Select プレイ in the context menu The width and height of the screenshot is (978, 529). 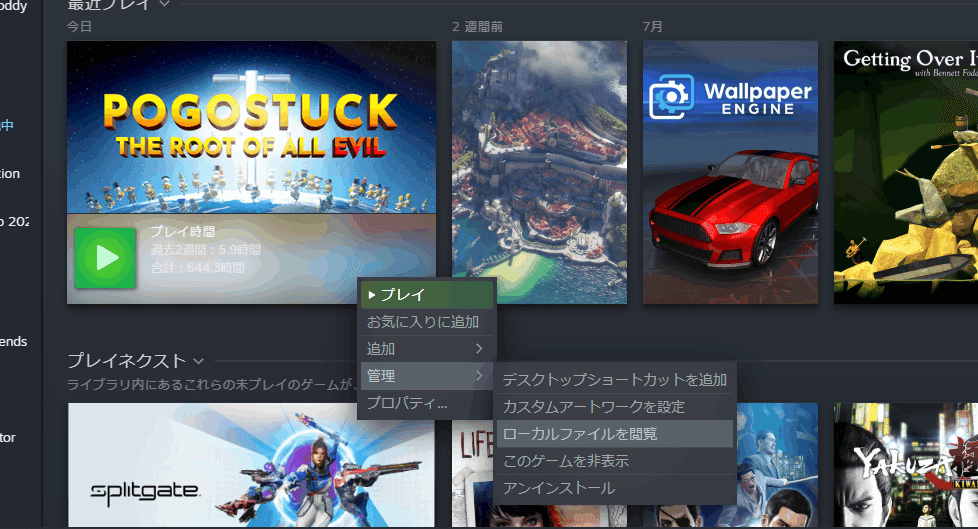click(428, 294)
